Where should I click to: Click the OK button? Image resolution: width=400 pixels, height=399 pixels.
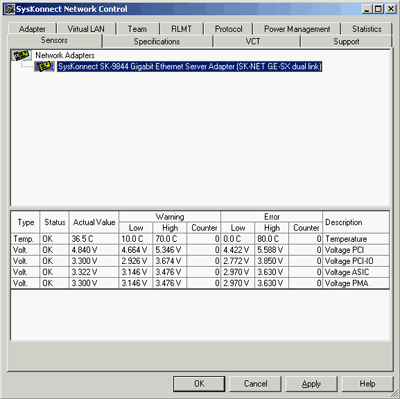[x=199, y=384]
